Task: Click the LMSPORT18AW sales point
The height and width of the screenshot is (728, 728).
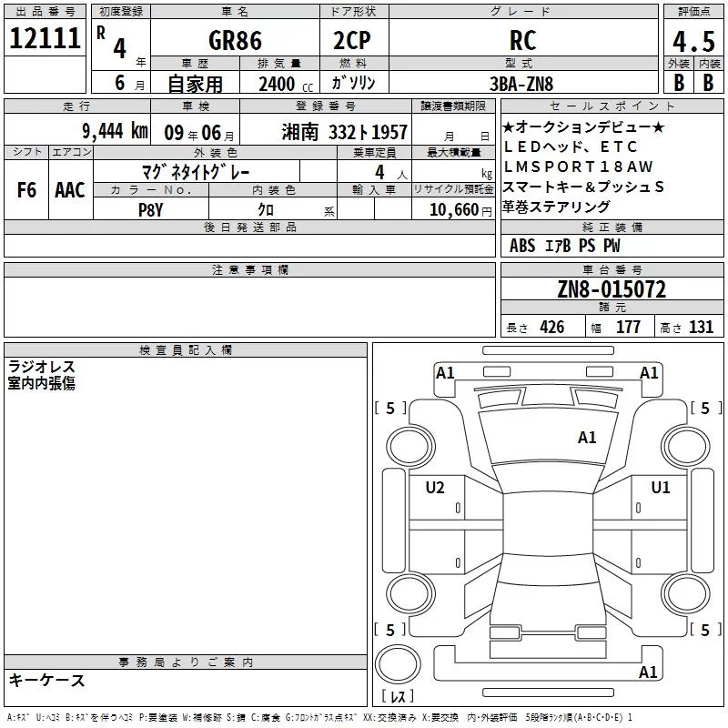Action: point(579,167)
